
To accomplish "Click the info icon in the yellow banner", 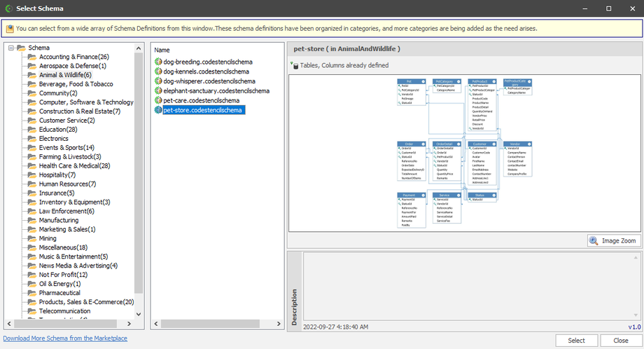I will [x=9, y=29].
